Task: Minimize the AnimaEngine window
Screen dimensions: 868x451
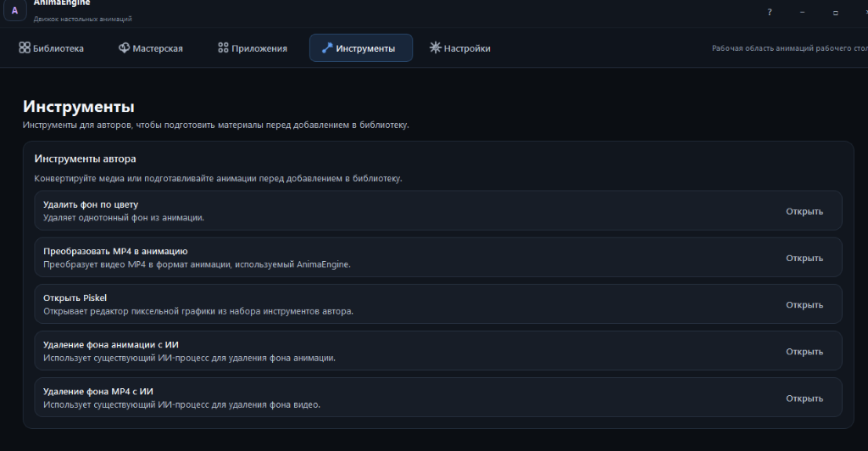Action: click(x=802, y=12)
